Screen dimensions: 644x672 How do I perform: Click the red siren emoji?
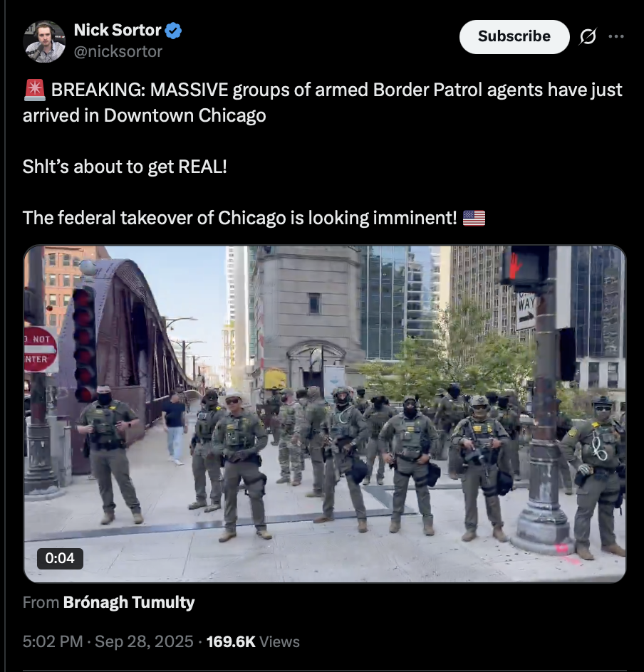click(34, 90)
